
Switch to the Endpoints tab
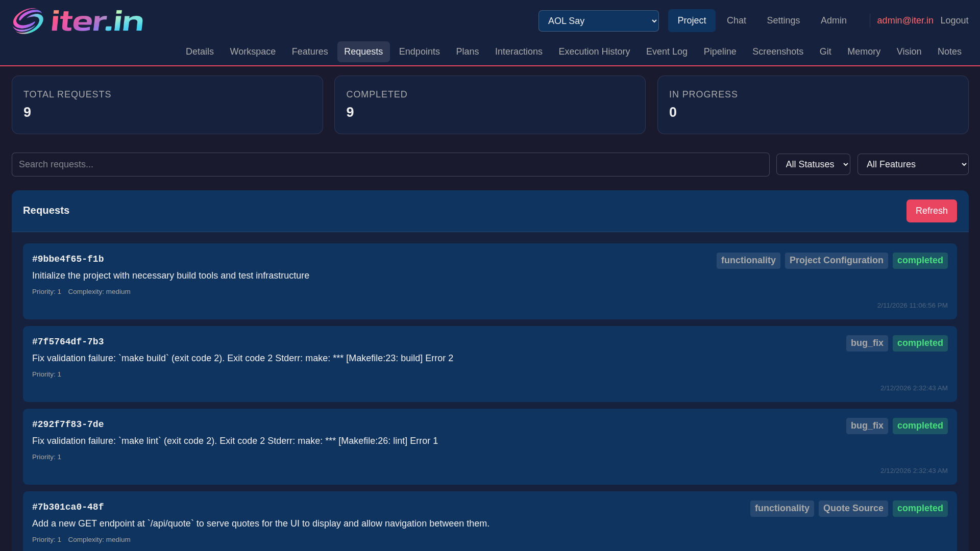click(x=419, y=52)
